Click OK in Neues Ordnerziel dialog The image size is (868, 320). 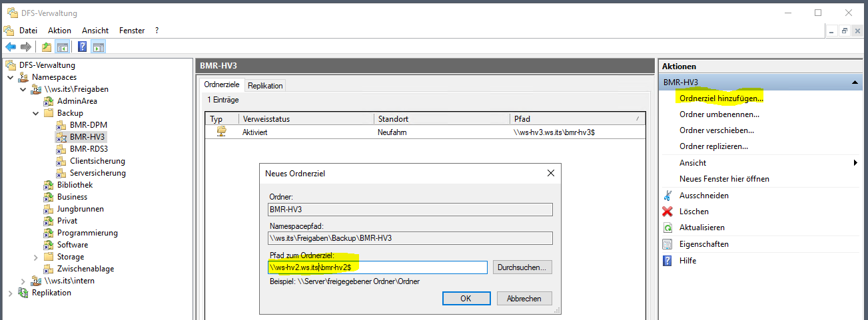click(466, 299)
